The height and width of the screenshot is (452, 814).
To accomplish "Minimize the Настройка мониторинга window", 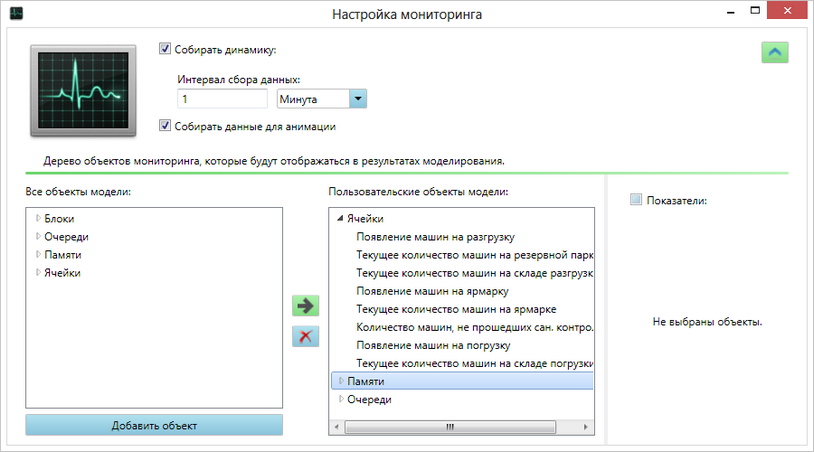I will 731,11.
